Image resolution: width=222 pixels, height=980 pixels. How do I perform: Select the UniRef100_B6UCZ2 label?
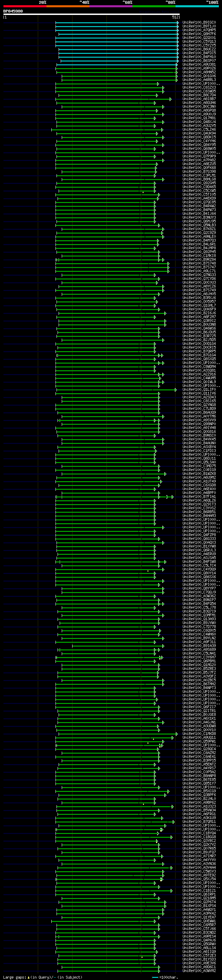(x=199, y=49)
